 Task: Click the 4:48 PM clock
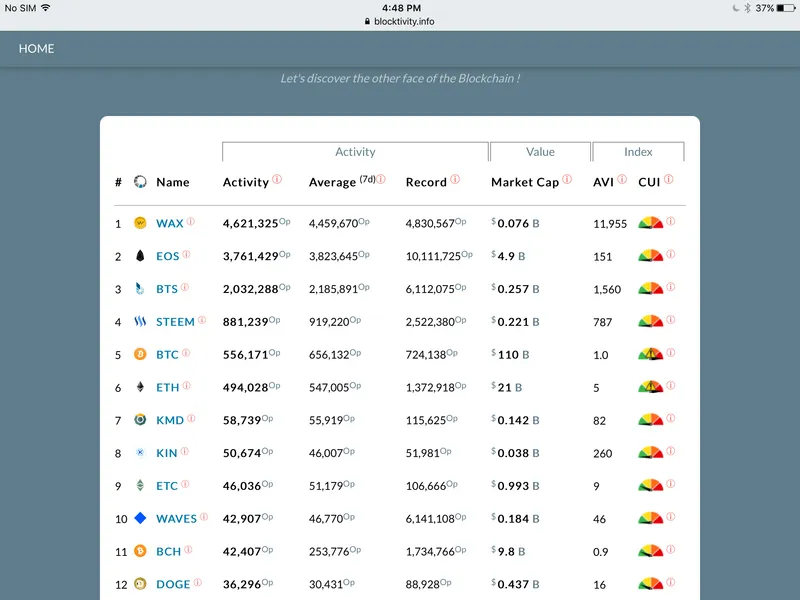pos(401,8)
